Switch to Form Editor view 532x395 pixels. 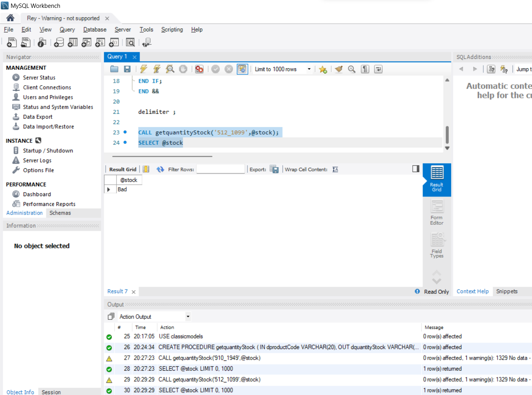[x=437, y=213]
